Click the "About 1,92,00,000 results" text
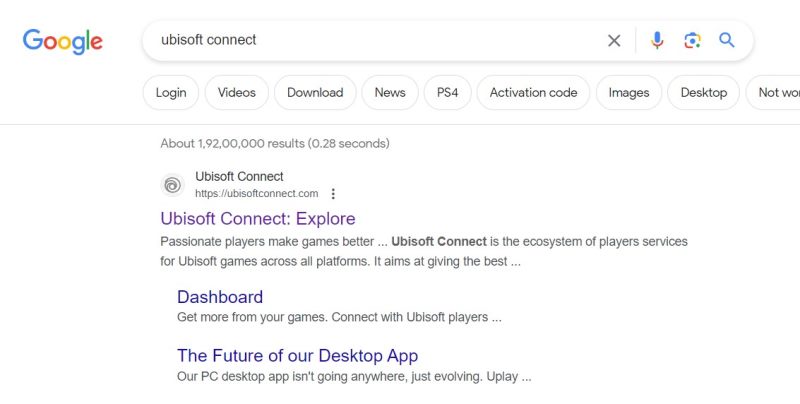The image size is (800, 404). 274,143
